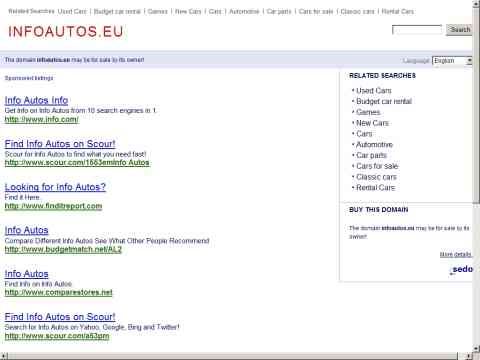
Task: Select 'New Cars' in sidebar list
Action: pos(372,123)
